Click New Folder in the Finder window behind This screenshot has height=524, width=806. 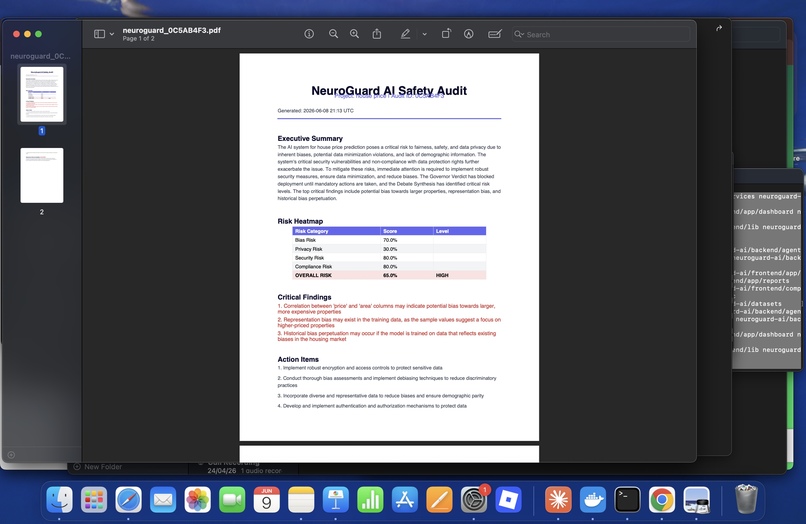pyautogui.click(x=98, y=467)
